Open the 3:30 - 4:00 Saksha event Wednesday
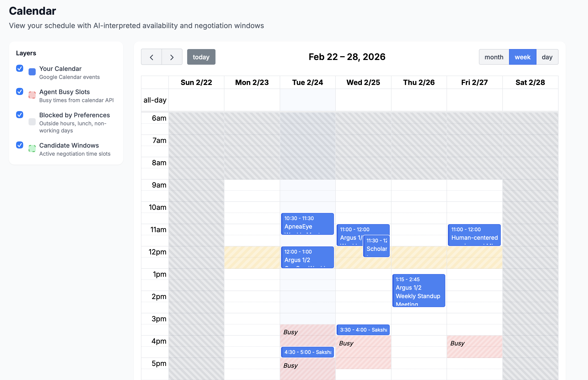 click(363, 330)
